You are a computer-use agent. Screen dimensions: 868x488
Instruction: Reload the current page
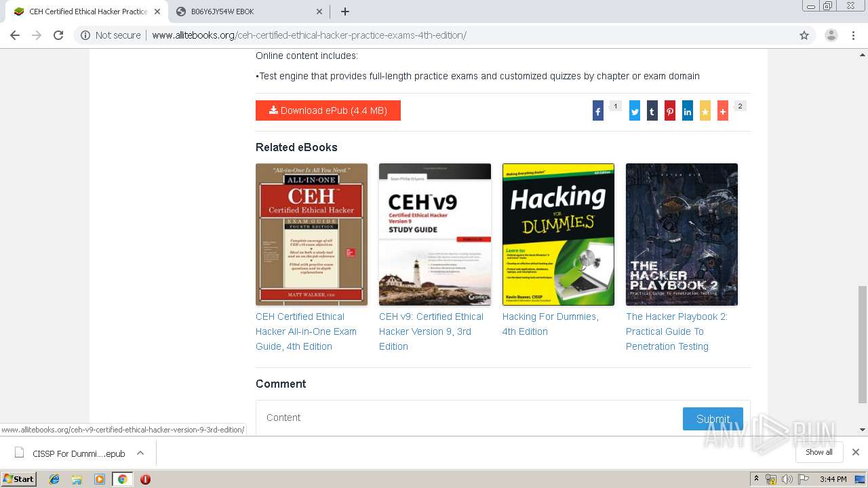(58, 35)
